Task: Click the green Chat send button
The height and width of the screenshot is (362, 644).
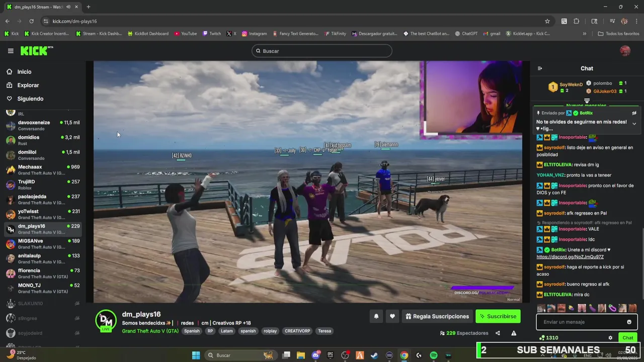Action: click(627, 338)
